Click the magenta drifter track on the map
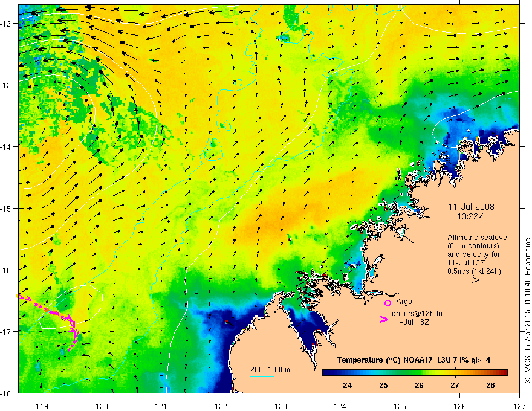Image resolution: width=532 pixels, height=411 pixels. click(x=51, y=311)
